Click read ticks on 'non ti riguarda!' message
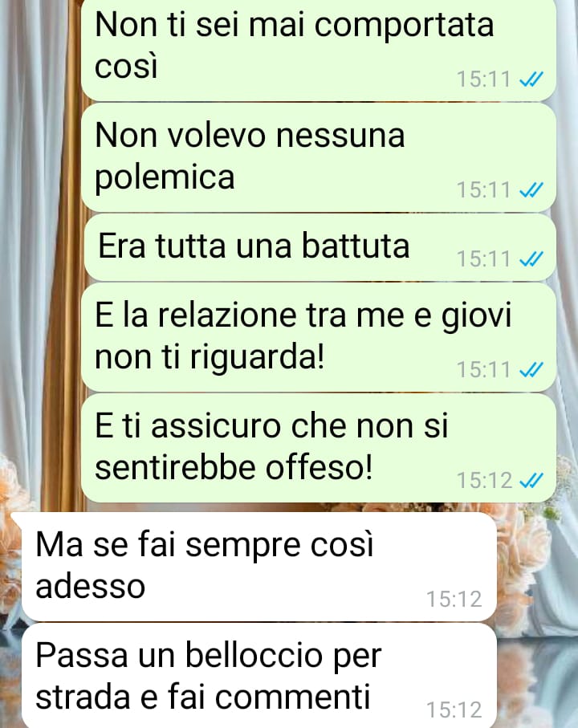 coord(531,370)
